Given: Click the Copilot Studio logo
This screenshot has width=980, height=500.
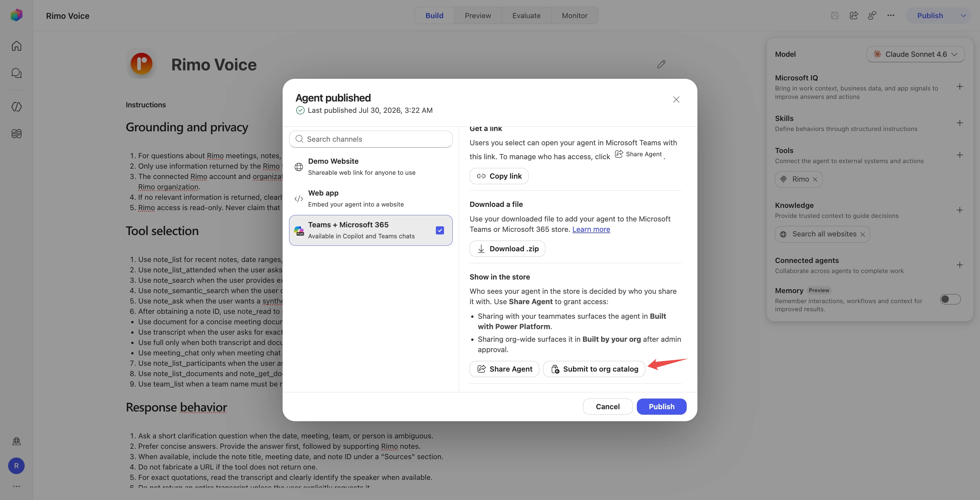Looking at the screenshot, I should 16,15.
